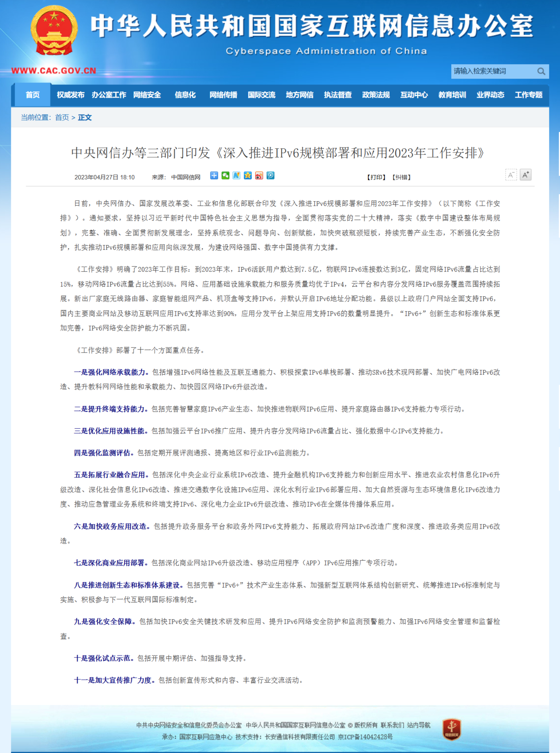The height and width of the screenshot is (753, 560).
Task: Click the keyword search input field
Action: pos(492,71)
